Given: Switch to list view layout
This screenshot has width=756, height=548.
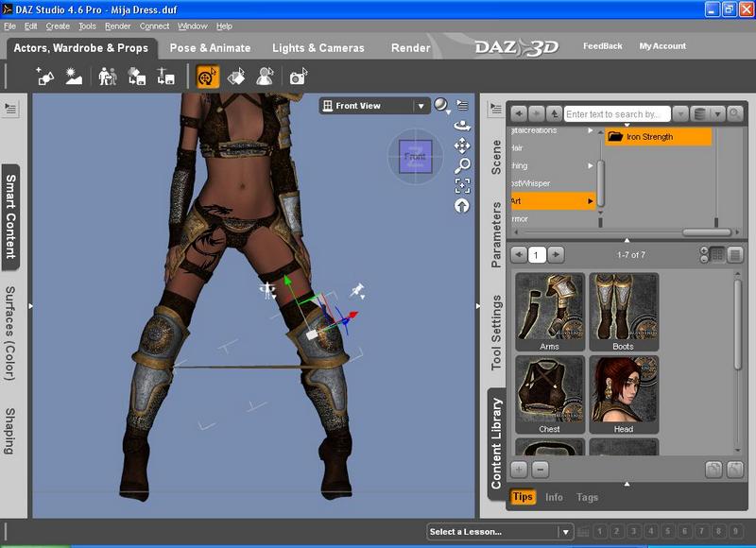Looking at the screenshot, I should click(735, 254).
